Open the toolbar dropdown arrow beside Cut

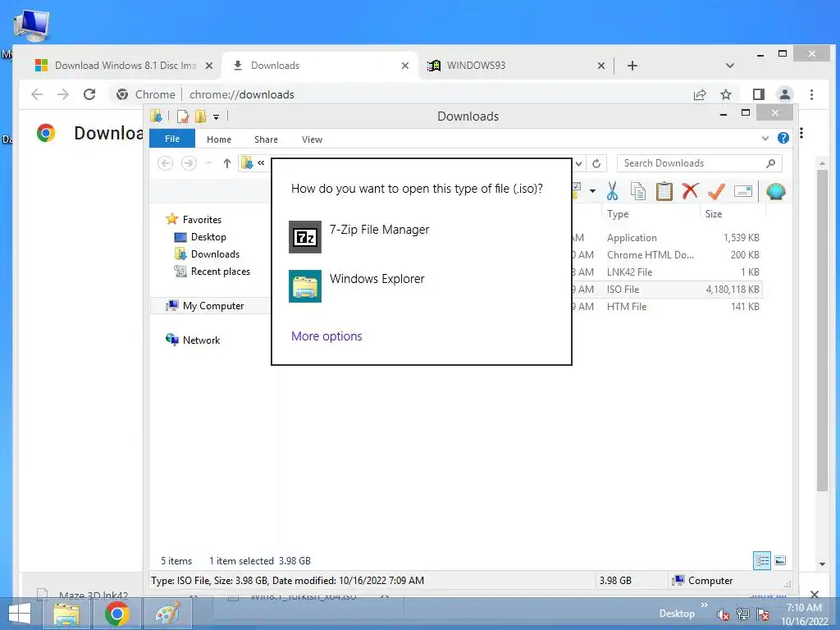point(592,190)
